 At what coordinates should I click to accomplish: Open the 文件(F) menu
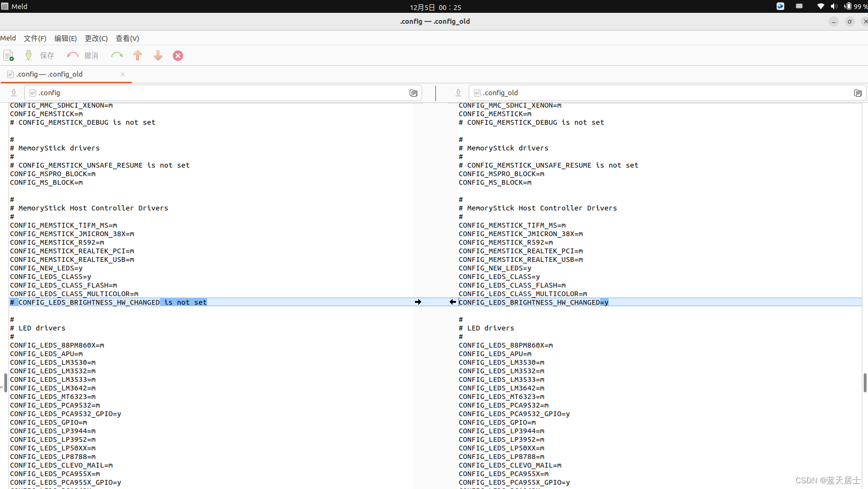[x=35, y=38]
